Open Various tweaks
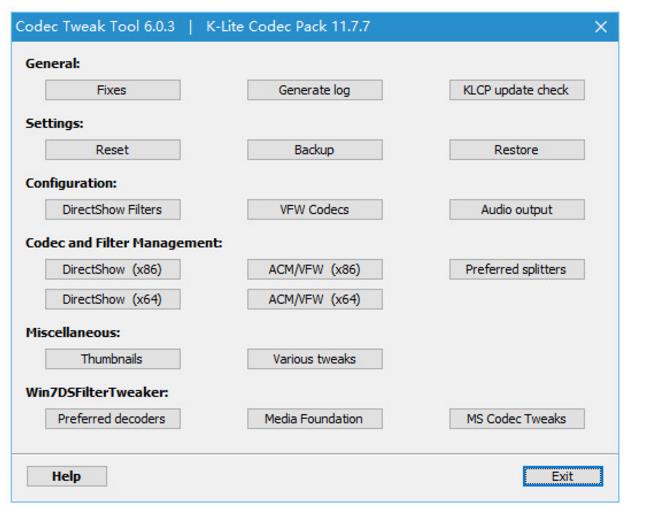The height and width of the screenshot is (514, 650). (x=314, y=359)
